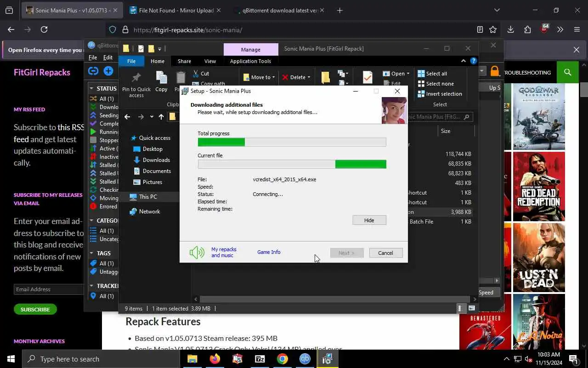The height and width of the screenshot is (368, 588).
Task: Click the Total progress bar
Action: point(292,142)
